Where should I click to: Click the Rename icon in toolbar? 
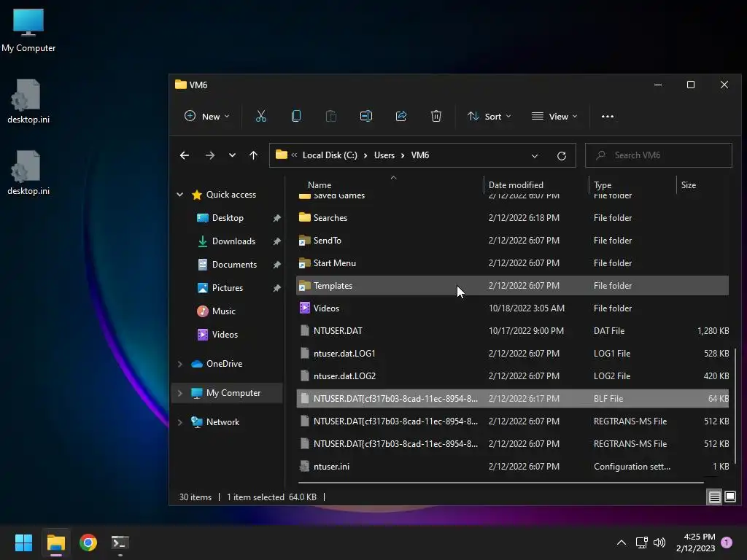(x=366, y=116)
